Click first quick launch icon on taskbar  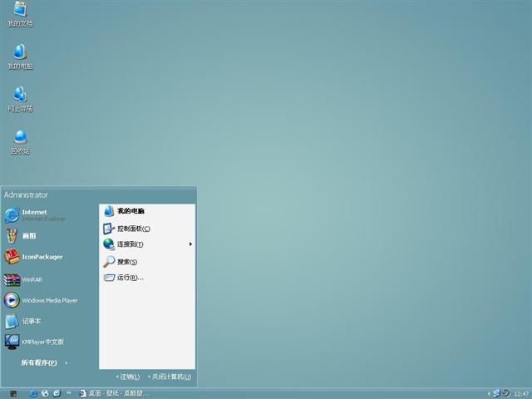point(33,393)
